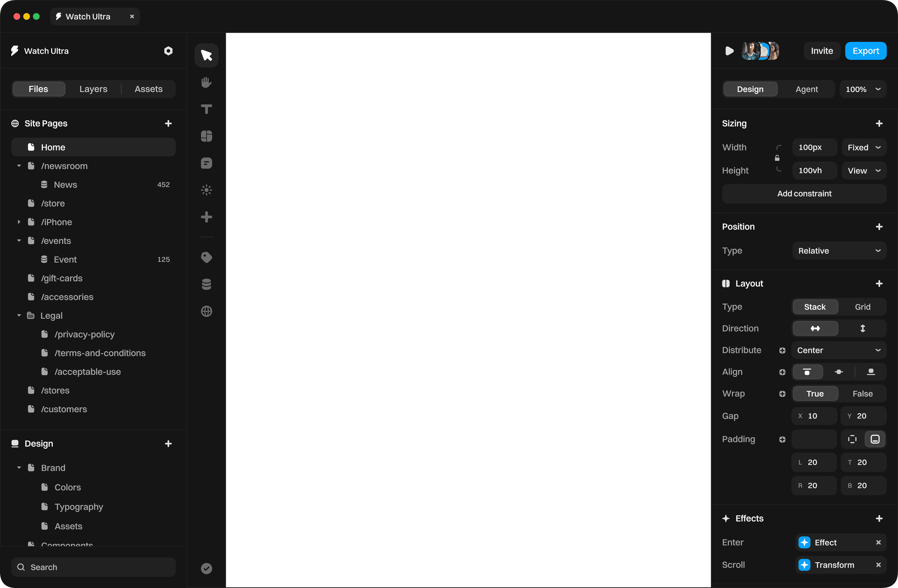Select the Text tool
Viewport: 898px width, 588px height.
206,109
